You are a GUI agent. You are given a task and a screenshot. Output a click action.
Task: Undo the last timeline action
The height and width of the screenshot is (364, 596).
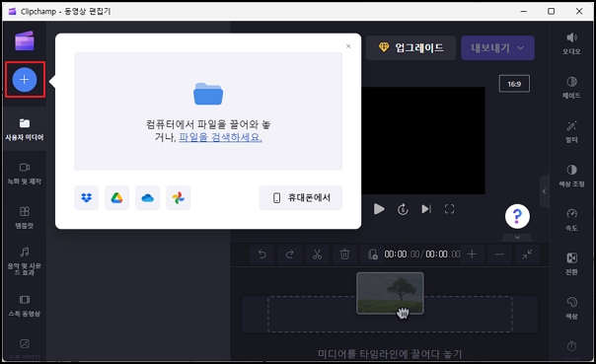(x=262, y=255)
